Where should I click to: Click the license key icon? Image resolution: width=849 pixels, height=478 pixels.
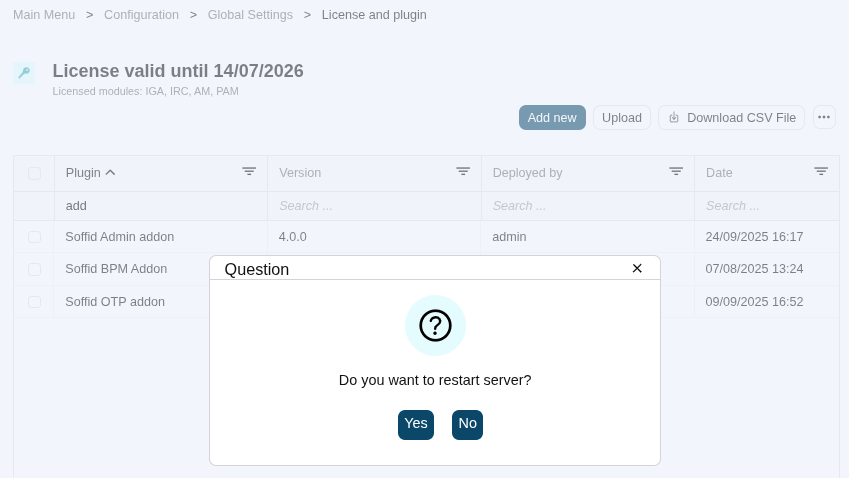[x=24, y=72]
